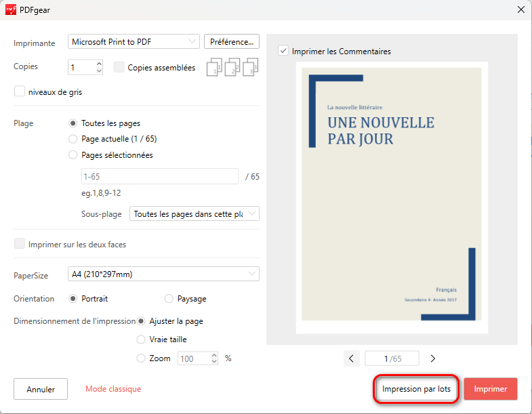532x414 pixels.
Task: Click the red Imprimer button
Action: pos(491,389)
